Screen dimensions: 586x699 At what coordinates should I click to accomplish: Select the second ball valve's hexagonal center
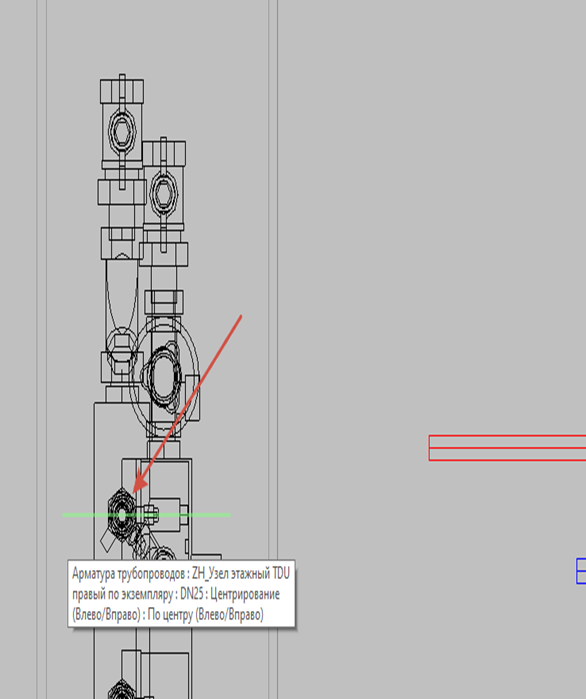pyautogui.click(x=164, y=194)
